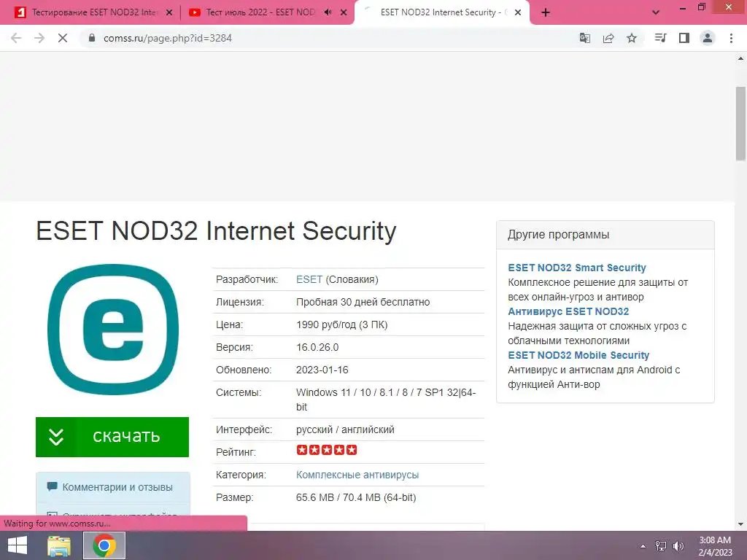
Task: Share this page via share icon
Action: tap(608, 38)
